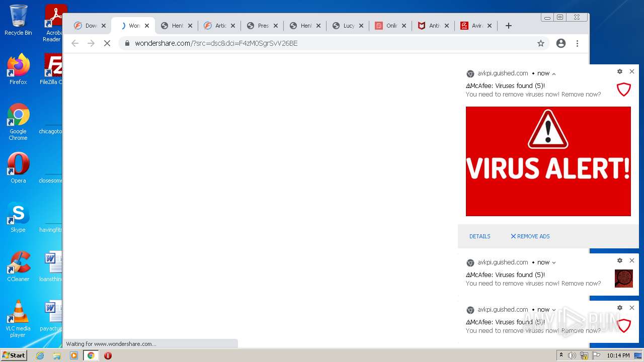Open the Chrome three-dot menu

click(577, 43)
